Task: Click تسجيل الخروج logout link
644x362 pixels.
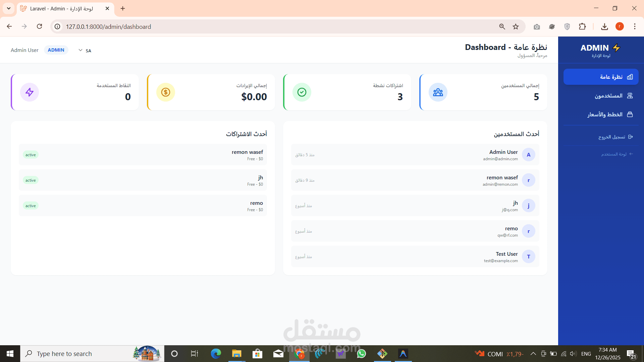Action: [x=611, y=137]
